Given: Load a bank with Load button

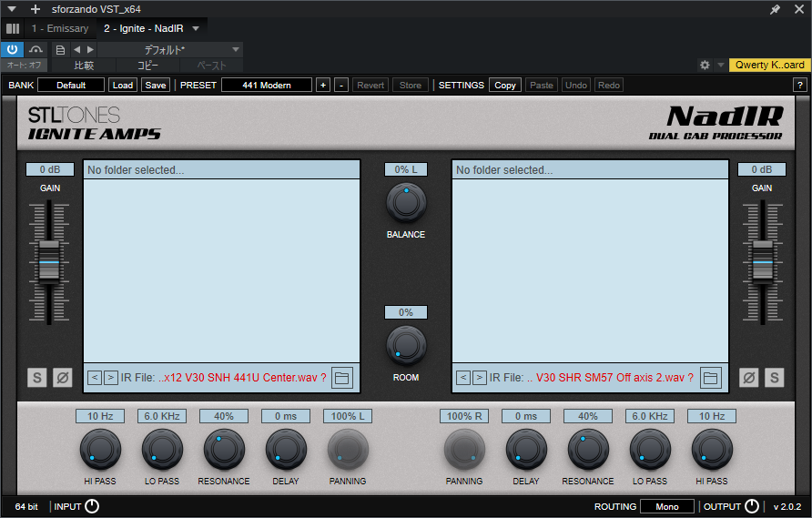Looking at the screenshot, I should pos(123,85).
